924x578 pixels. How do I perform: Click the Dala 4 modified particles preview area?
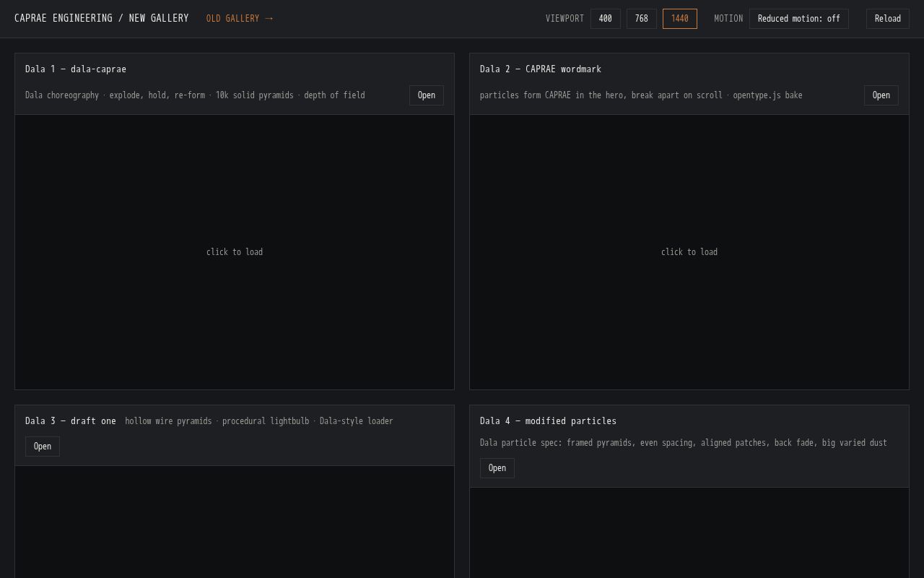pyautogui.click(x=689, y=532)
